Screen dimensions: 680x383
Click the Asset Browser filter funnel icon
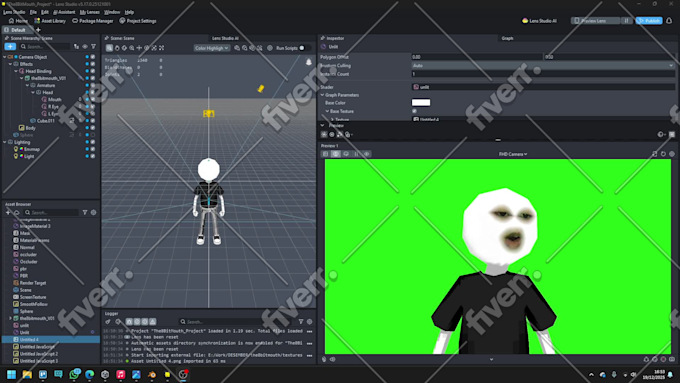click(x=85, y=212)
